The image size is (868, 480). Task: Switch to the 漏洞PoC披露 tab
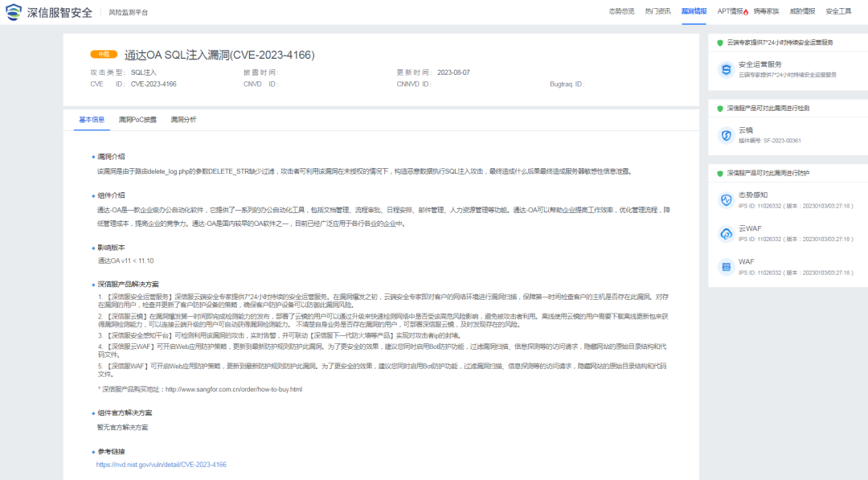137,120
